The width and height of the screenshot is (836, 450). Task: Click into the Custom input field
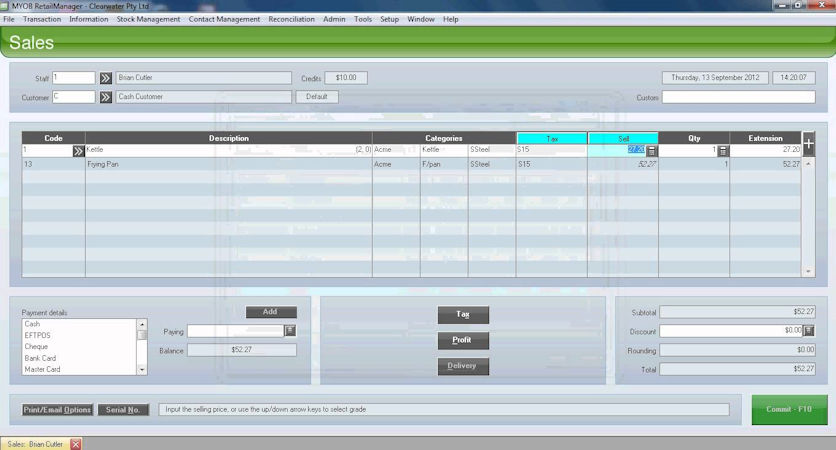point(738,98)
